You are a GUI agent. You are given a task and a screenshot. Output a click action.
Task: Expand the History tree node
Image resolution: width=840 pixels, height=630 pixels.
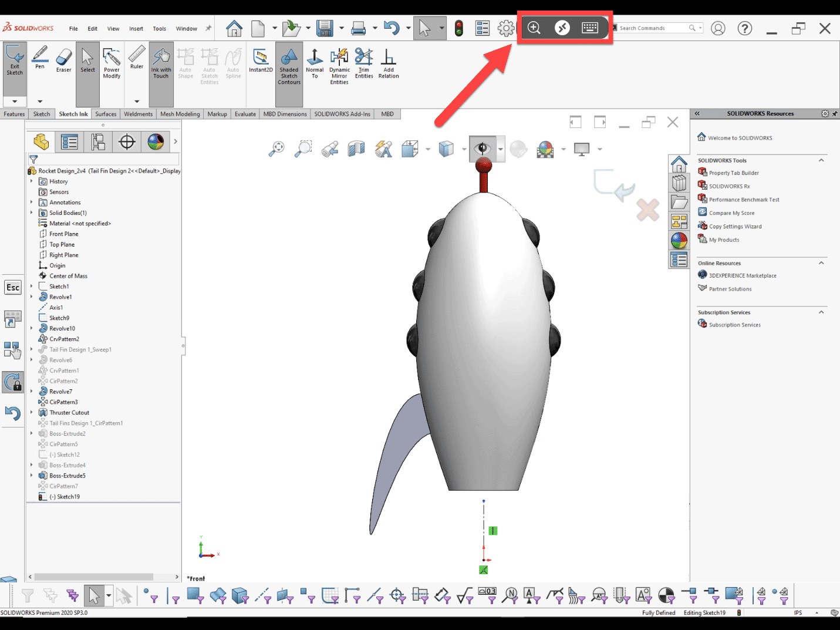[x=32, y=181]
